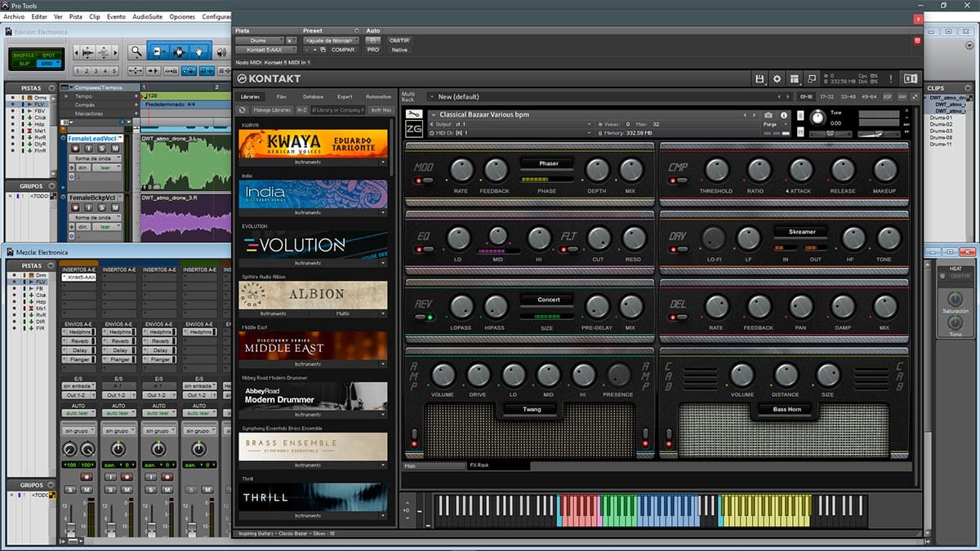Screen dimensions: 980x551
Task: Solo the FemaleLeadVocl track
Action: tap(104, 148)
